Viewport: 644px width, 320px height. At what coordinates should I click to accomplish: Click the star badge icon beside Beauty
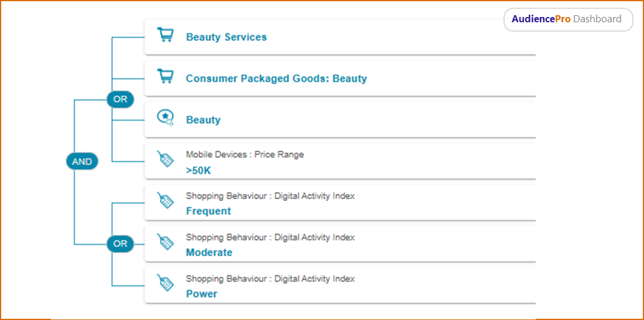[166, 118]
